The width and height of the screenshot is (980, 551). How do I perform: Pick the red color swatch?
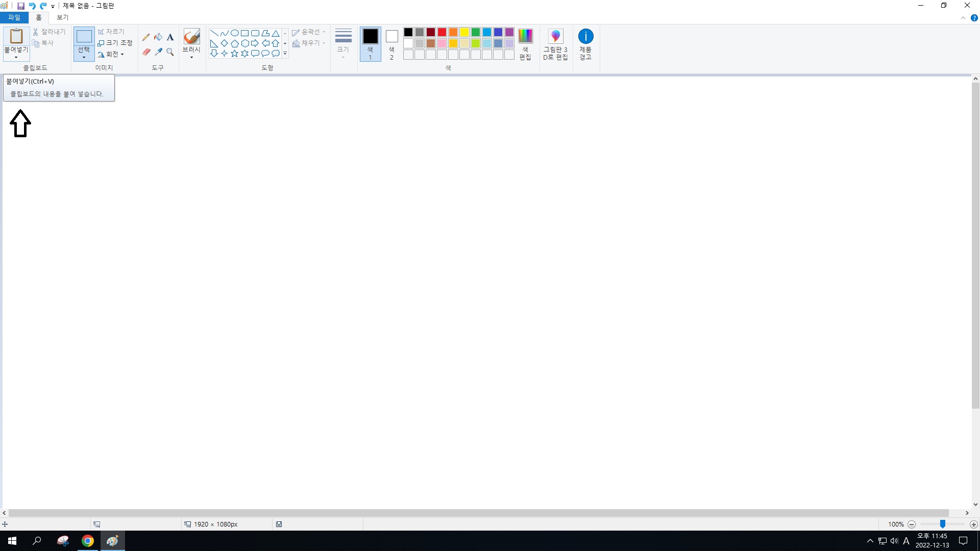[442, 32]
